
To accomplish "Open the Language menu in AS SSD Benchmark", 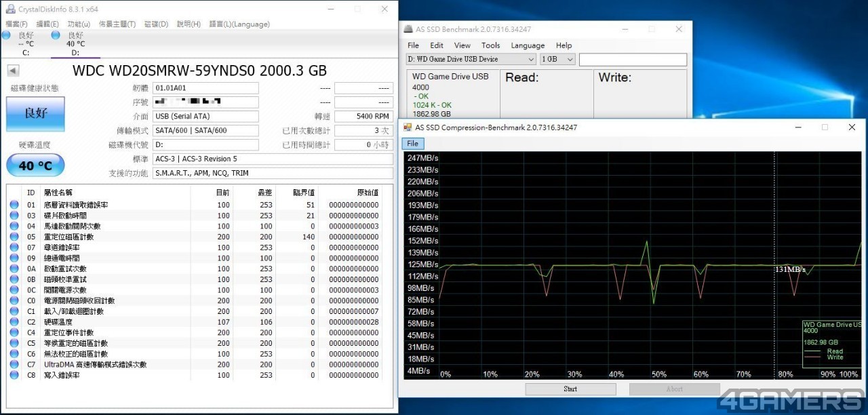I will 528,45.
